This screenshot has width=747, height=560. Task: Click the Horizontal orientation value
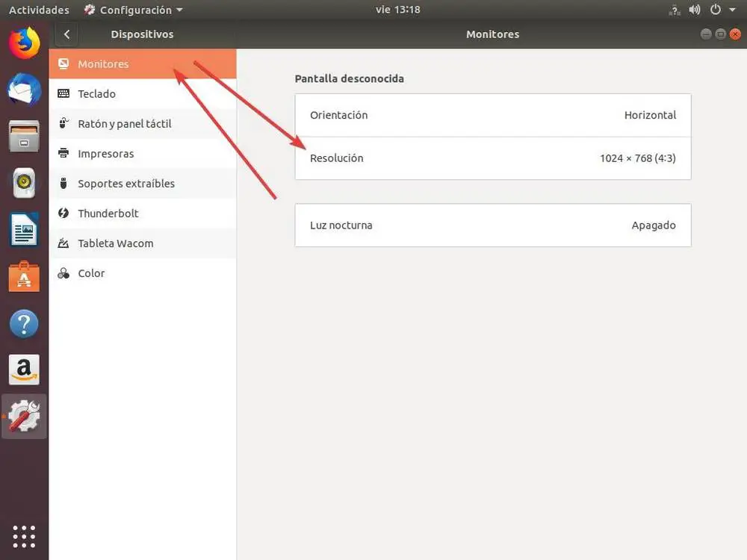tap(650, 115)
